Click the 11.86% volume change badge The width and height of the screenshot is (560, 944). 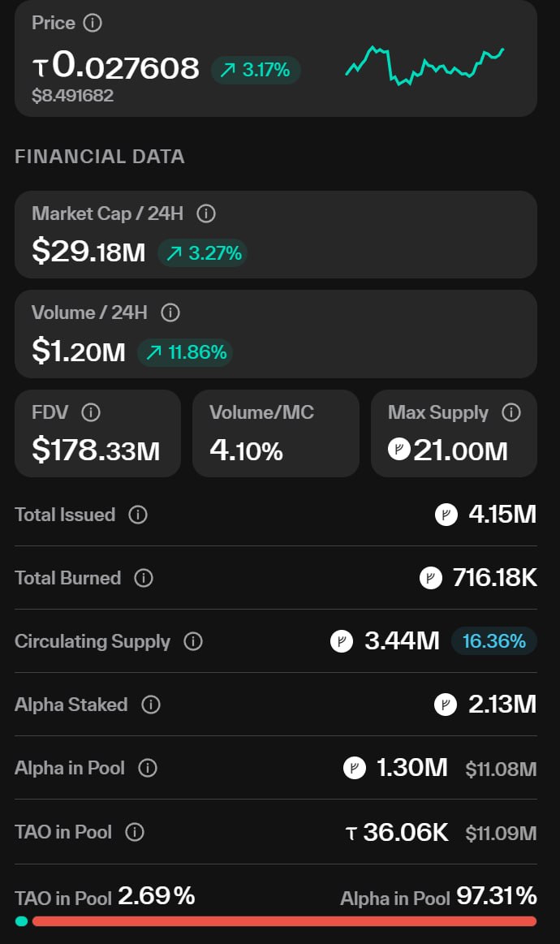(185, 352)
